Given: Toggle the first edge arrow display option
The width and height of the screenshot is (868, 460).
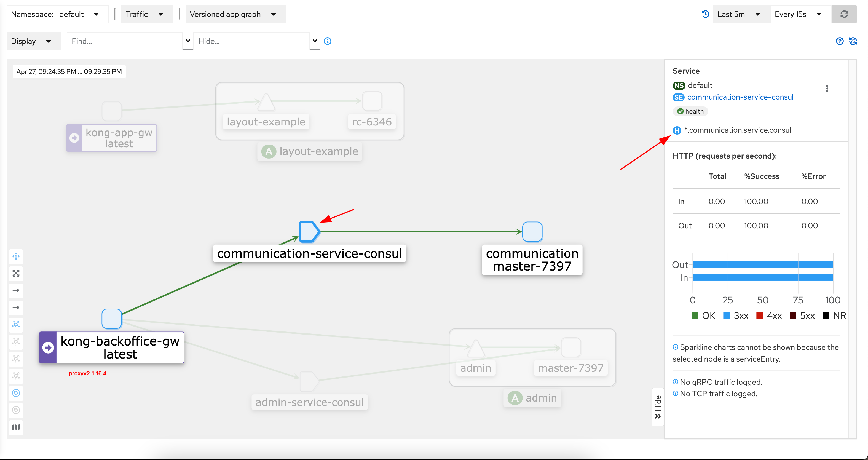Looking at the screenshot, I should click(x=16, y=290).
